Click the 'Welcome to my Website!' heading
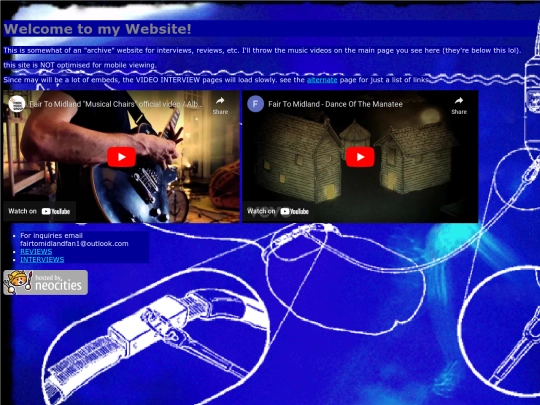The image size is (540, 405). (97, 29)
